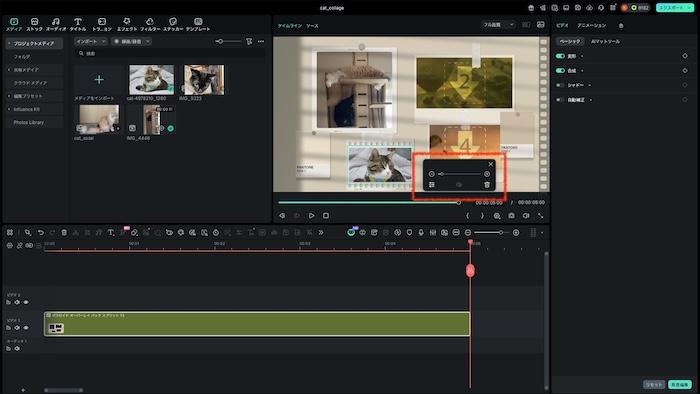This screenshot has height=394, width=700.
Task: Toggle the preview layout grid icon
Action: point(526,25)
